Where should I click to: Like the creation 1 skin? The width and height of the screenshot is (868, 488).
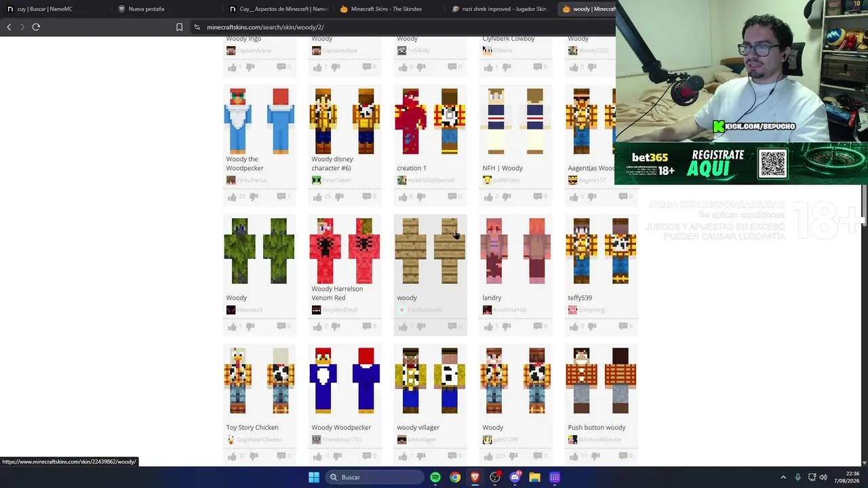pyautogui.click(x=403, y=197)
